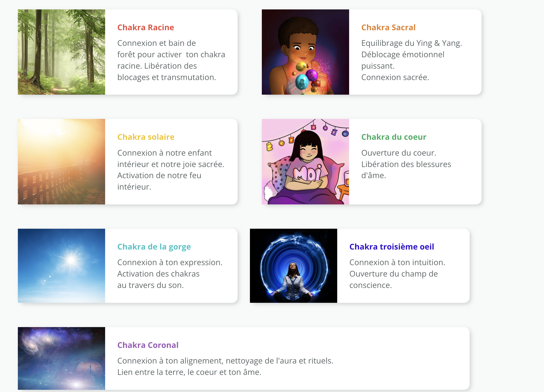Click the blue Chakra troisième oeil heading

(x=392, y=247)
